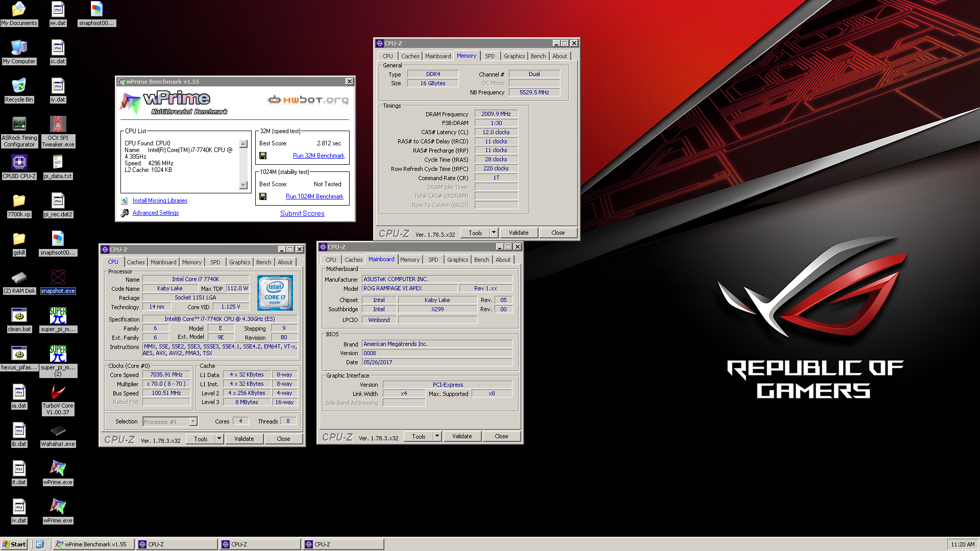
Task: Click the first CPU-Z taskbar button
Action: (x=177, y=544)
